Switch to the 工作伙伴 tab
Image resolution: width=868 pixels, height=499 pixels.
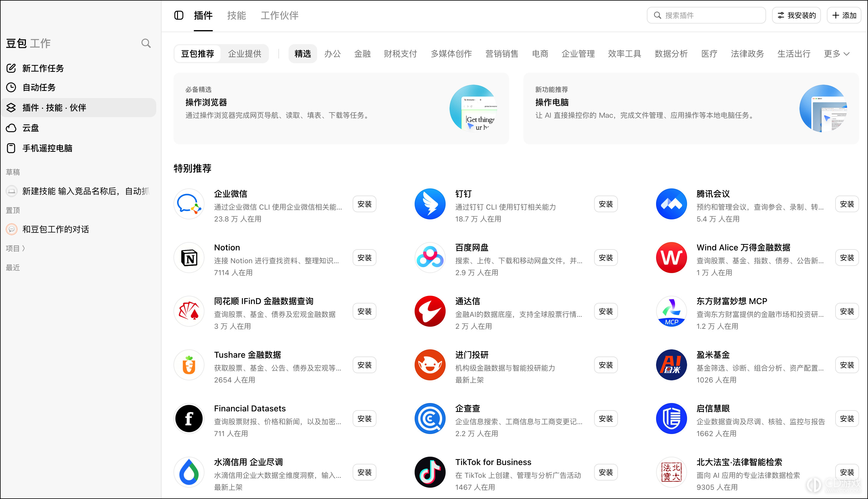[280, 16]
